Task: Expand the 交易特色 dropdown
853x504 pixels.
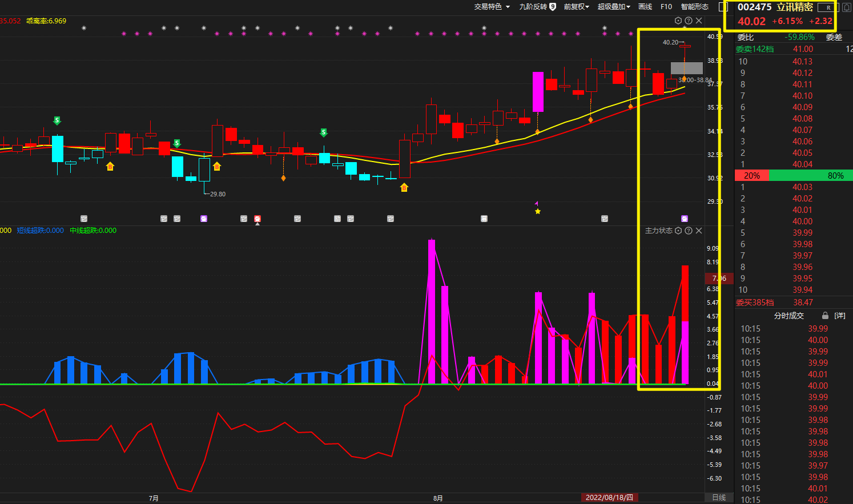Action: click(x=492, y=7)
